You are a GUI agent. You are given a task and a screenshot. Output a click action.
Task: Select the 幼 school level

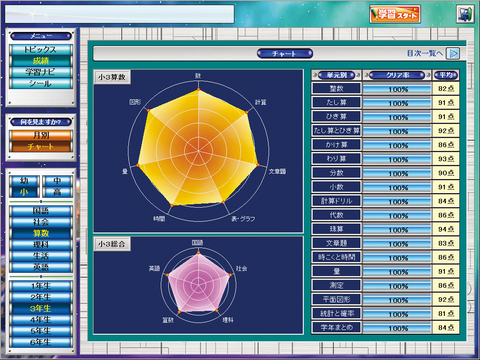(24, 181)
